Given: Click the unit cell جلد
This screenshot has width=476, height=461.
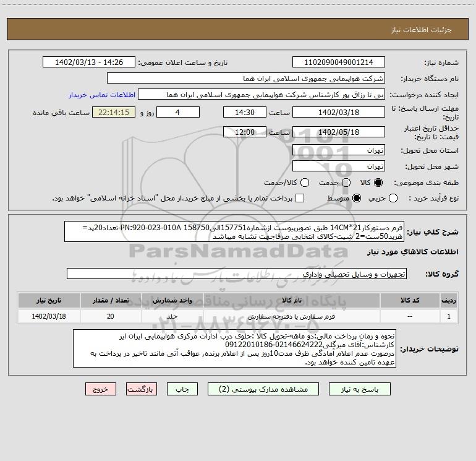Looking at the screenshot, I should click(x=172, y=317).
